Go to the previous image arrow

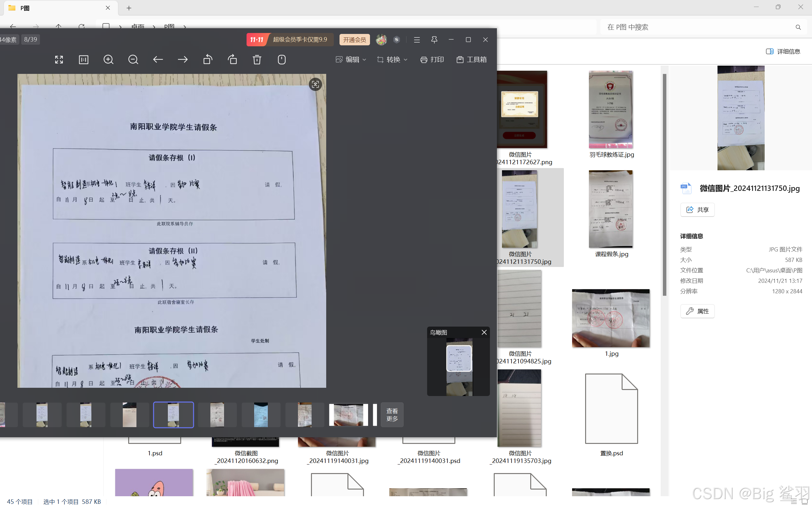pyautogui.click(x=158, y=60)
